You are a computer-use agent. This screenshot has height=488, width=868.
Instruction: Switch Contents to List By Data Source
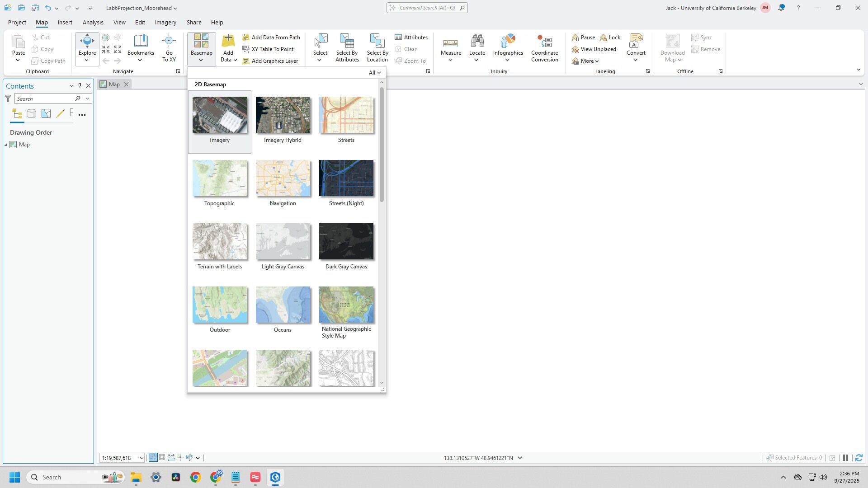coord(31,114)
